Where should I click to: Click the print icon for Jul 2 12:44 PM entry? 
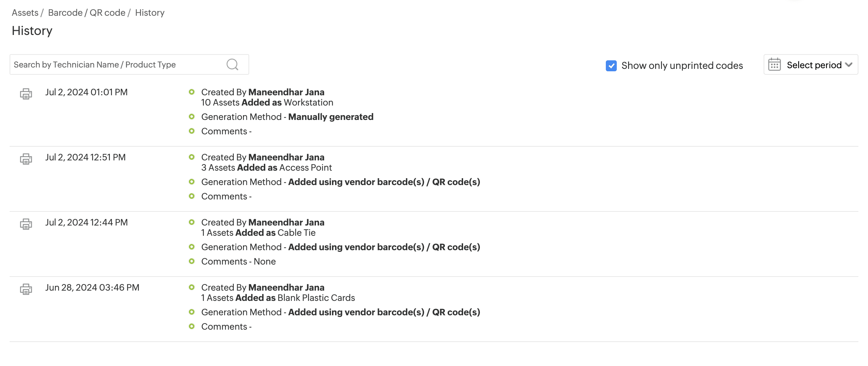[26, 224]
